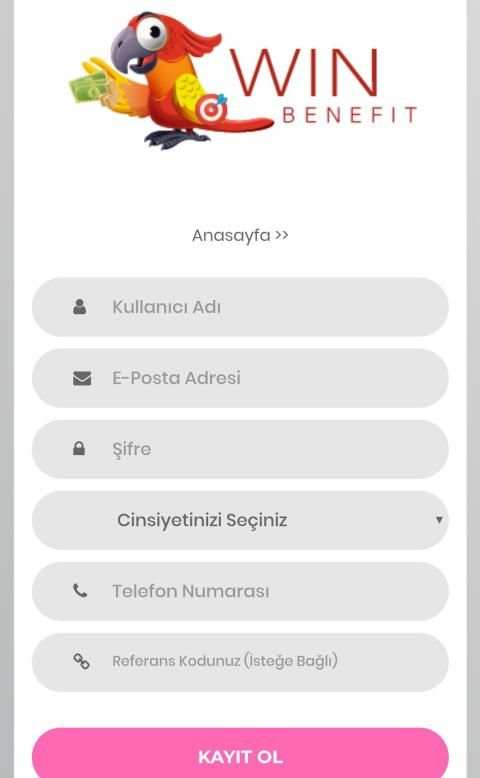Click the double chevron next to Anasayfa
The height and width of the screenshot is (778, 480).
(x=281, y=235)
